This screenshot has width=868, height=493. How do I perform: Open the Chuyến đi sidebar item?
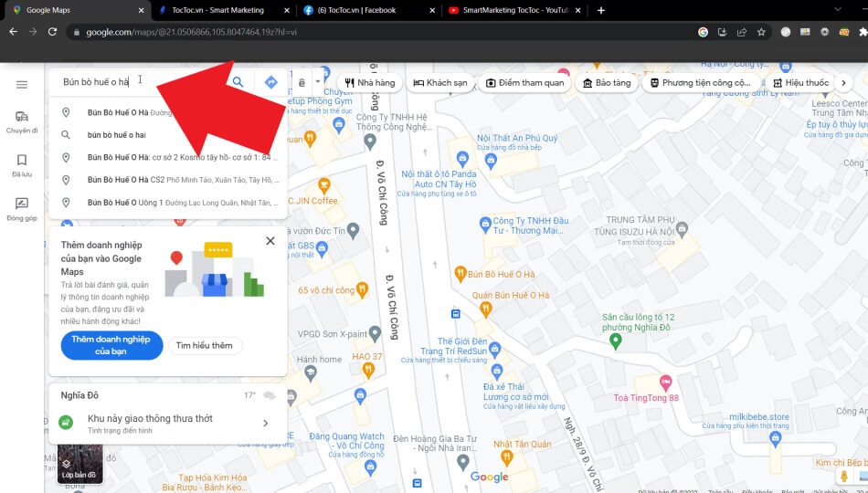pos(22,122)
